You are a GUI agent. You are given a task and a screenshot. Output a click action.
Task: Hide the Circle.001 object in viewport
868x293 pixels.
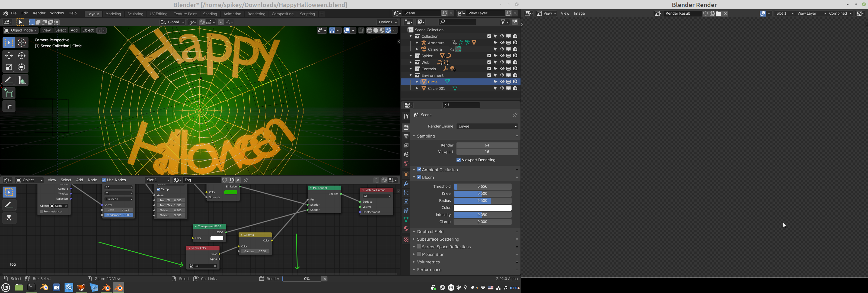(502, 88)
